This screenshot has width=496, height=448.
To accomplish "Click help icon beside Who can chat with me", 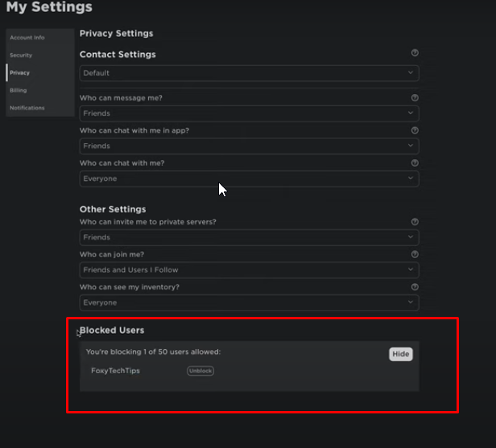I will (415, 163).
